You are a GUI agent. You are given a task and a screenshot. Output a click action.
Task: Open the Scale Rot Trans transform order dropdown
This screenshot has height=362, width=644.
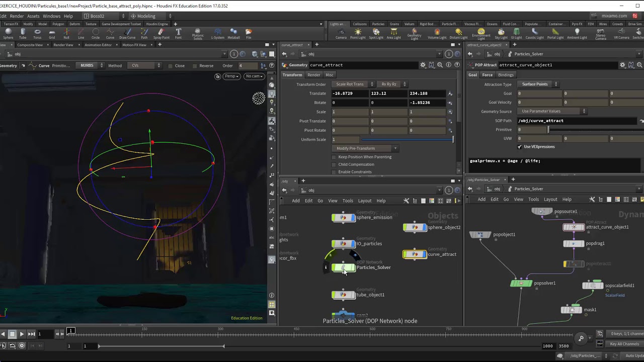click(353, 84)
